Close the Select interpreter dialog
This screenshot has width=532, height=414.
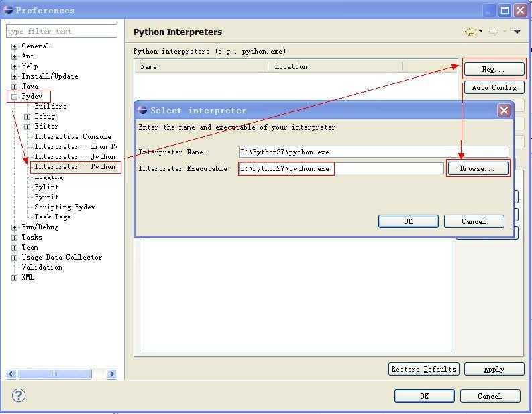[x=504, y=110]
